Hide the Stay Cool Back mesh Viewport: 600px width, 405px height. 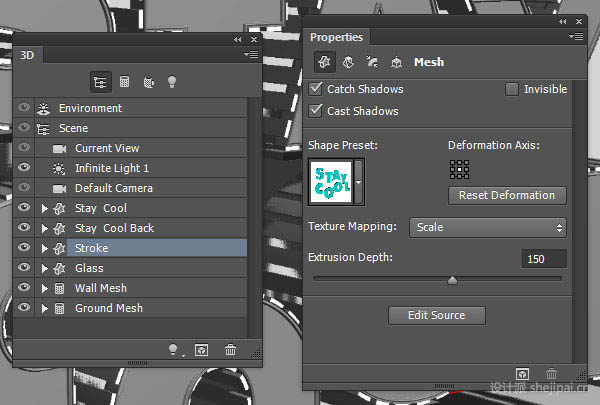click(x=24, y=227)
